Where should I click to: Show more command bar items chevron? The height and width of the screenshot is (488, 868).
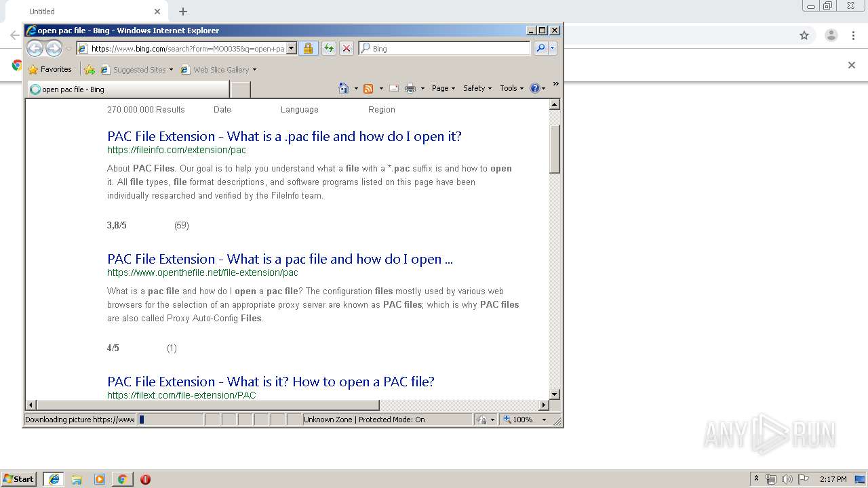coord(555,84)
